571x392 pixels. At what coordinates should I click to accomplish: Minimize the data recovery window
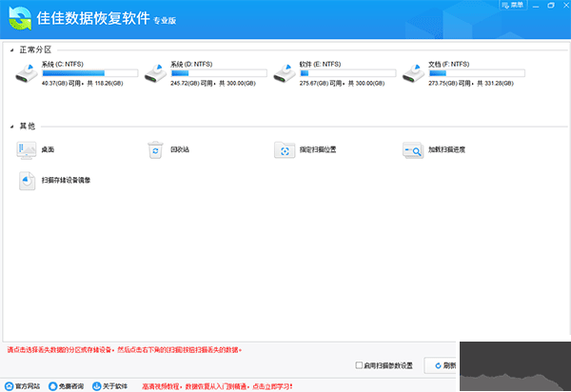[536, 6]
